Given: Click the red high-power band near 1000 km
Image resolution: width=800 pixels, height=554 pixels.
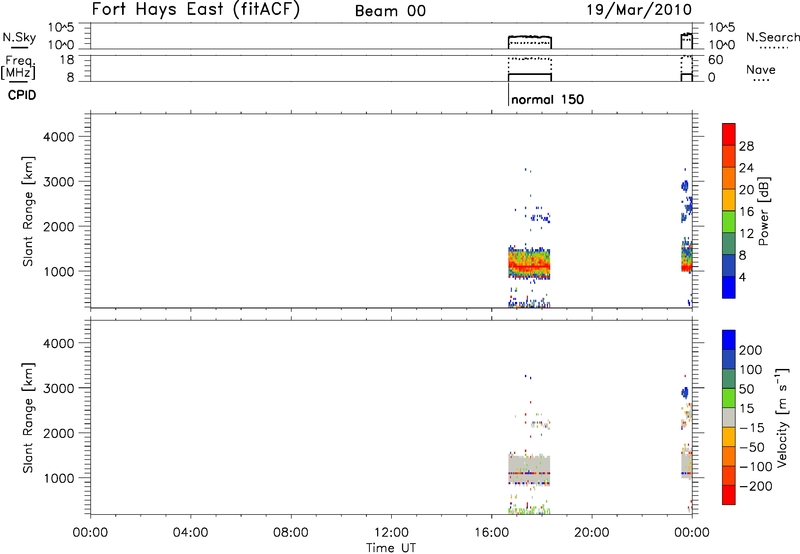Looking at the screenshot, I should [x=530, y=266].
